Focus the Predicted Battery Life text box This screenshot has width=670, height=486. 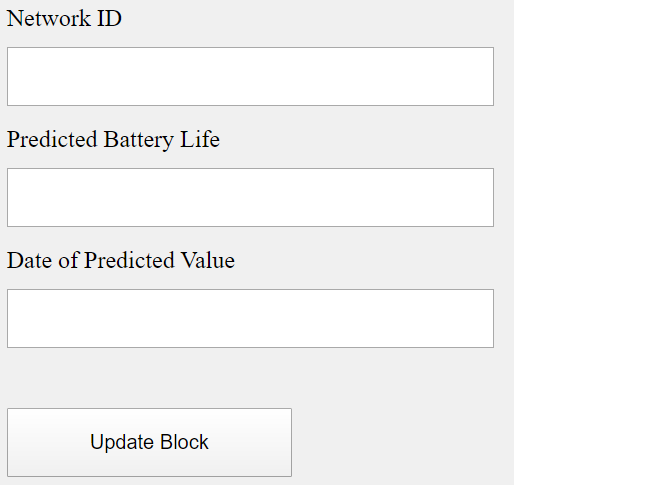pyautogui.click(x=250, y=197)
